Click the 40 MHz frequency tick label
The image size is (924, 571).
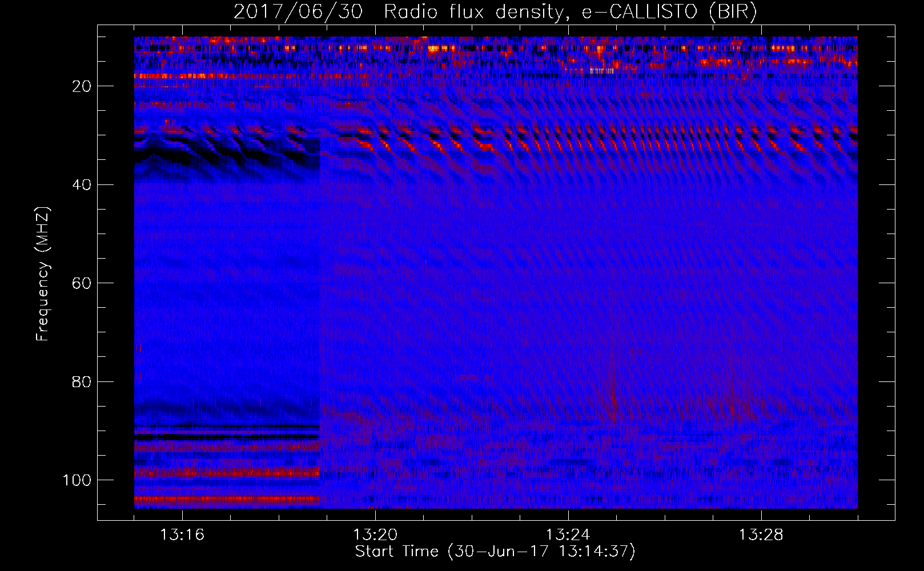click(82, 185)
